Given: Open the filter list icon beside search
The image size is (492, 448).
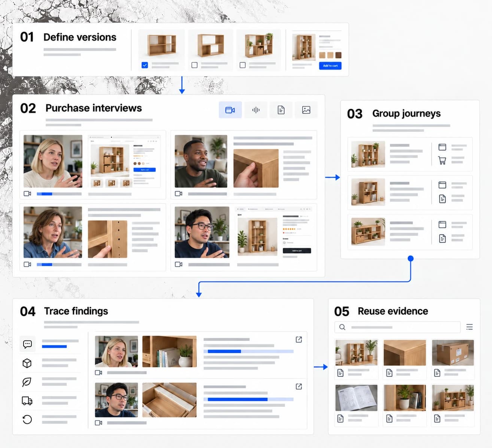Looking at the screenshot, I should [x=470, y=327].
